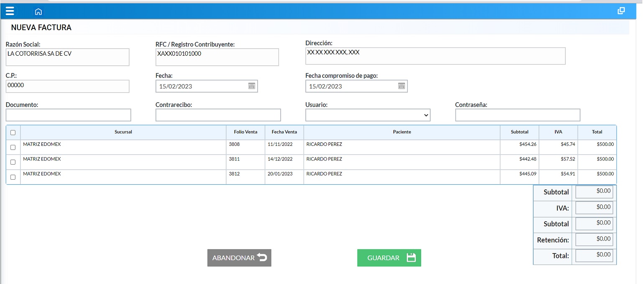Viewport: 644px width, 284px height.
Task: Click the Documento input field
Action: (x=69, y=115)
